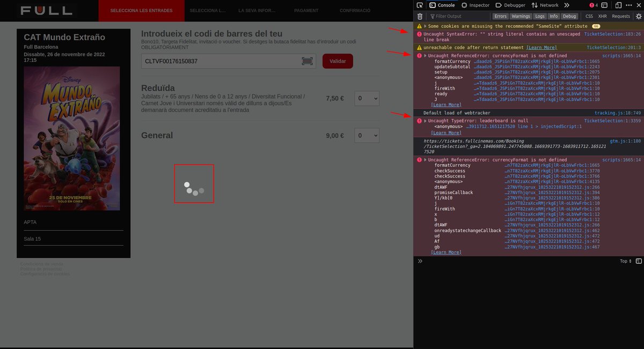644x349 pixels.
Task: Switch to the Network tab
Action: (545, 5)
